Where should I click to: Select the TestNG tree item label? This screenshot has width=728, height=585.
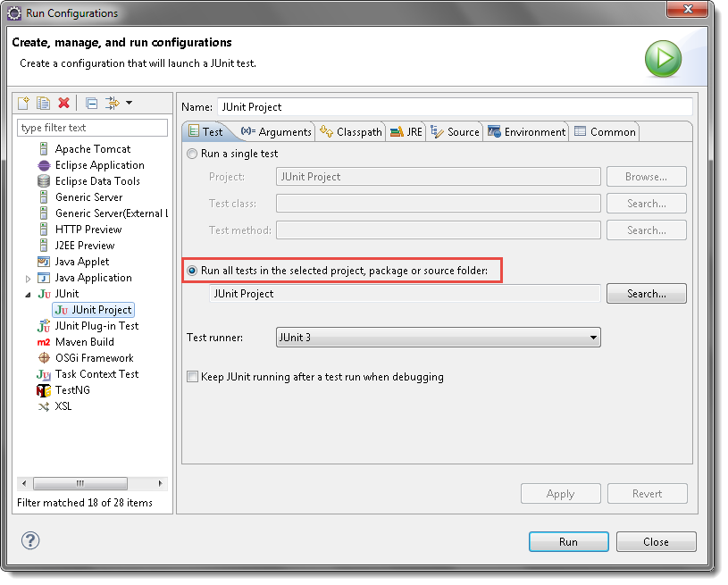[72, 390]
